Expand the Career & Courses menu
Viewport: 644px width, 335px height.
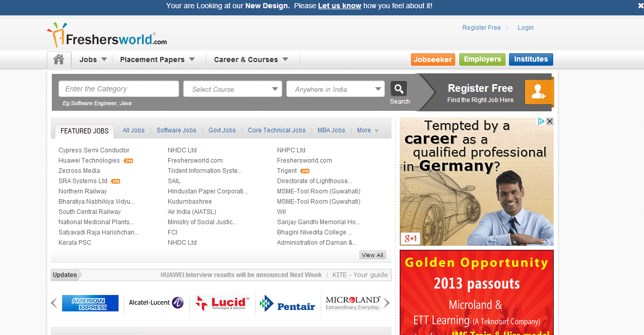(x=251, y=60)
